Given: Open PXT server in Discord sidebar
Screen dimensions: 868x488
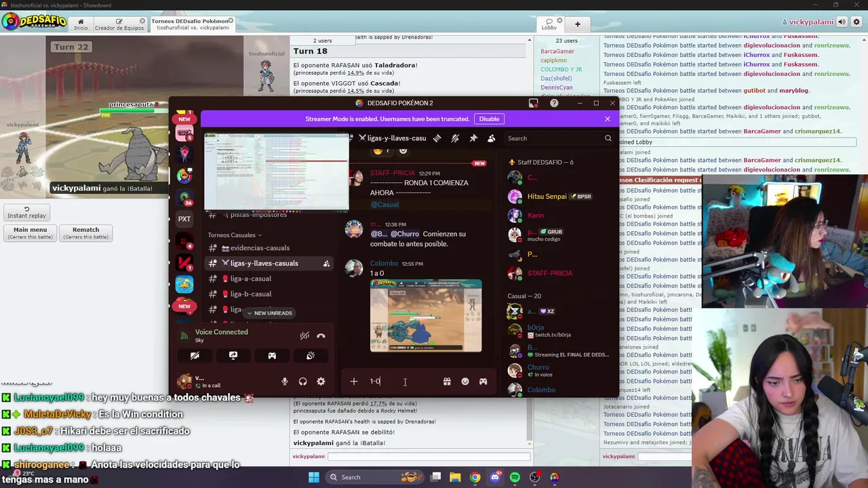Looking at the screenshot, I should (184, 219).
